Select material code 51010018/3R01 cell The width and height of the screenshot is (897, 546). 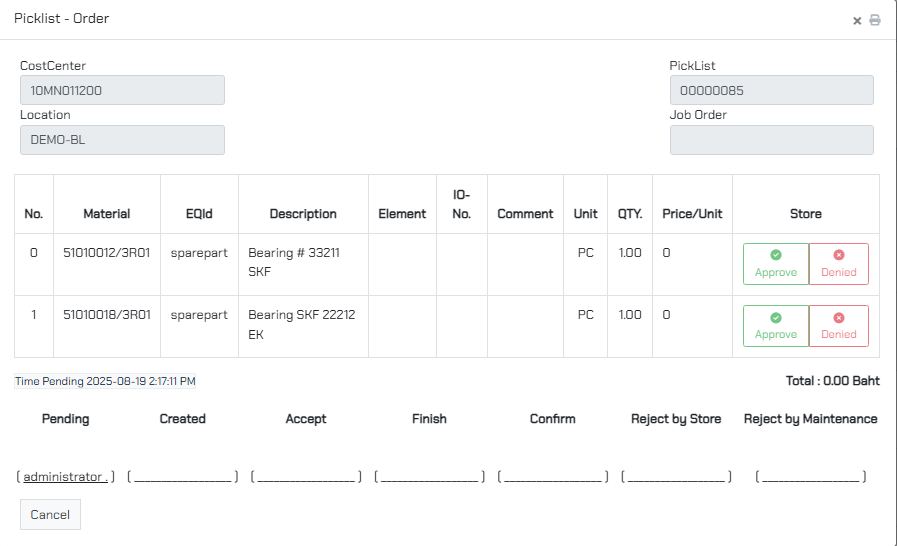(x=107, y=315)
